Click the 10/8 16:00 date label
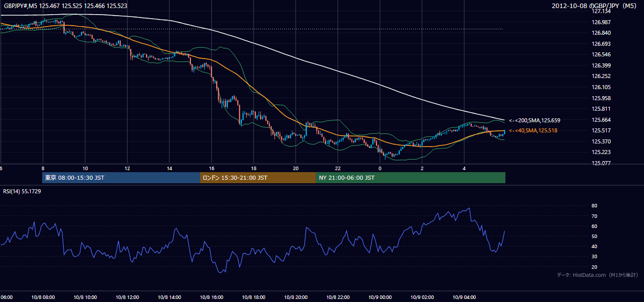Viewport: 644px width, 302px height. (x=212, y=297)
